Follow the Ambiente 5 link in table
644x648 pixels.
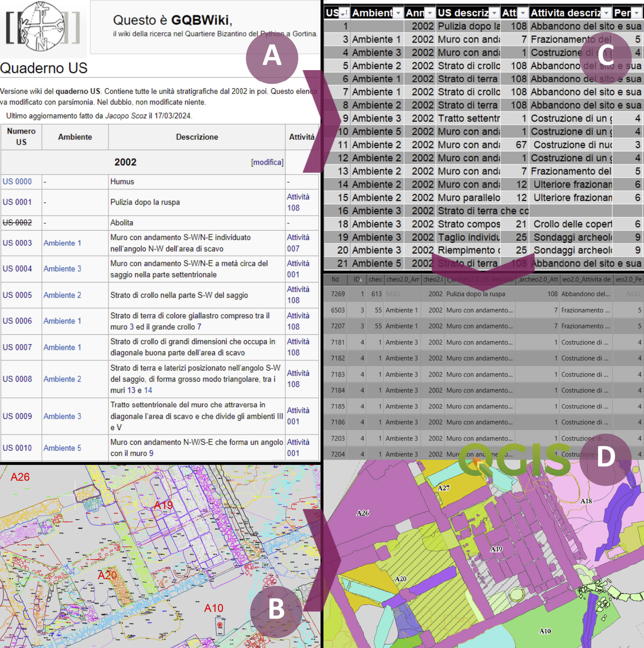pos(62,448)
